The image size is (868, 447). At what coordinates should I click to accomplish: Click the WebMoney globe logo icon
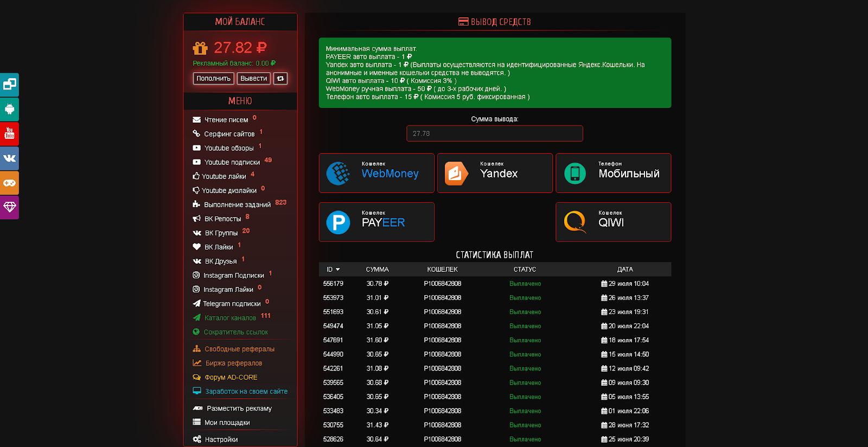point(339,174)
